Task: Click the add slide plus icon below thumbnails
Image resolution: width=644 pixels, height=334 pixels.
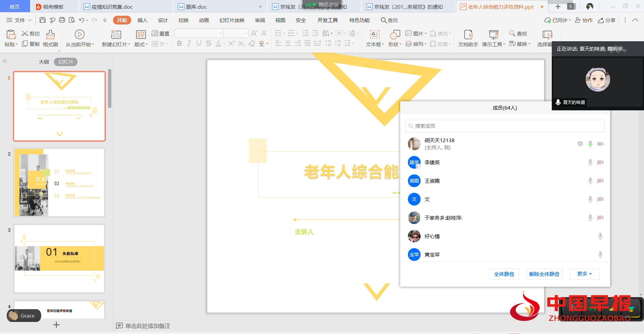Action: (x=56, y=325)
